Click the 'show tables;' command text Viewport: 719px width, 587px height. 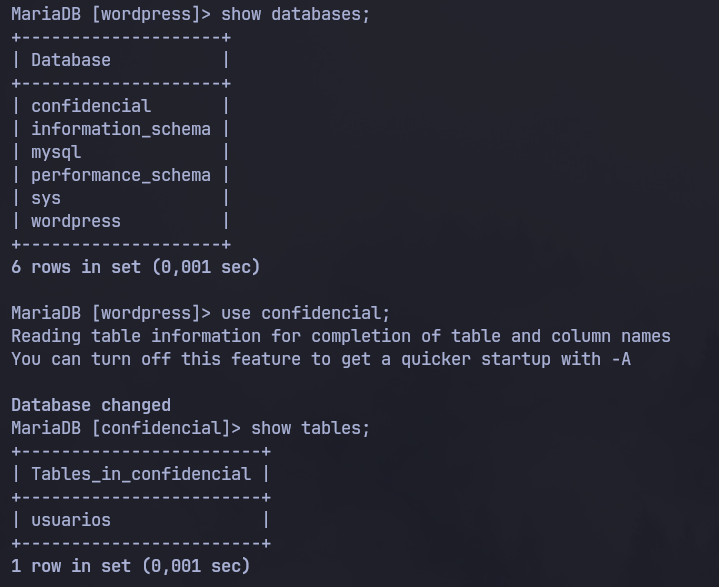(x=310, y=428)
